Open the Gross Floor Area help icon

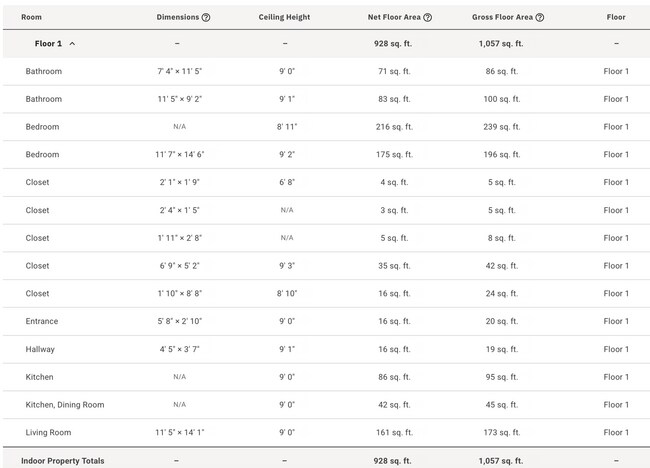tap(539, 17)
